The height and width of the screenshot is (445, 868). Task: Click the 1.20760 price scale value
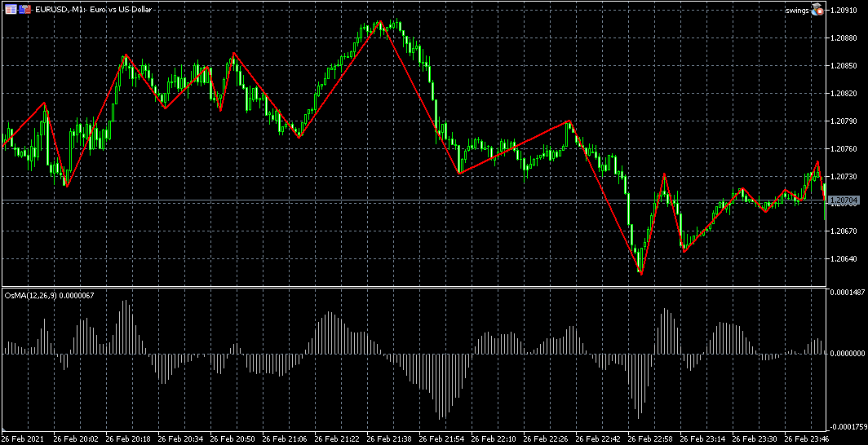pyautogui.click(x=844, y=148)
